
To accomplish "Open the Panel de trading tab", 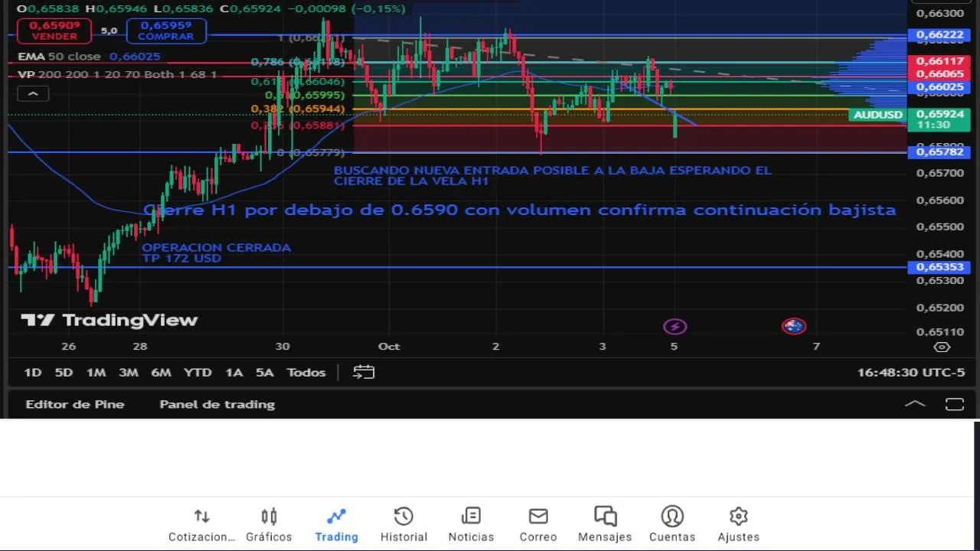I will [217, 404].
